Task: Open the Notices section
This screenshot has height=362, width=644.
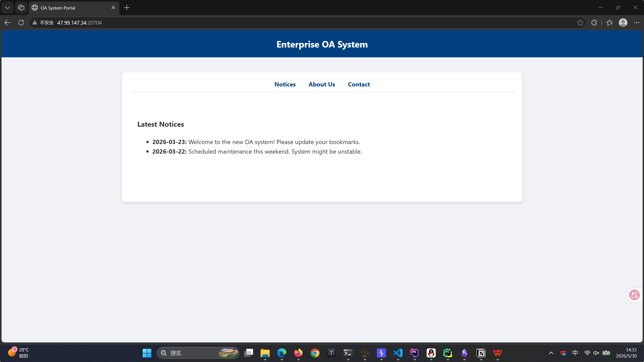Action: pyautogui.click(x=285, y=84)
